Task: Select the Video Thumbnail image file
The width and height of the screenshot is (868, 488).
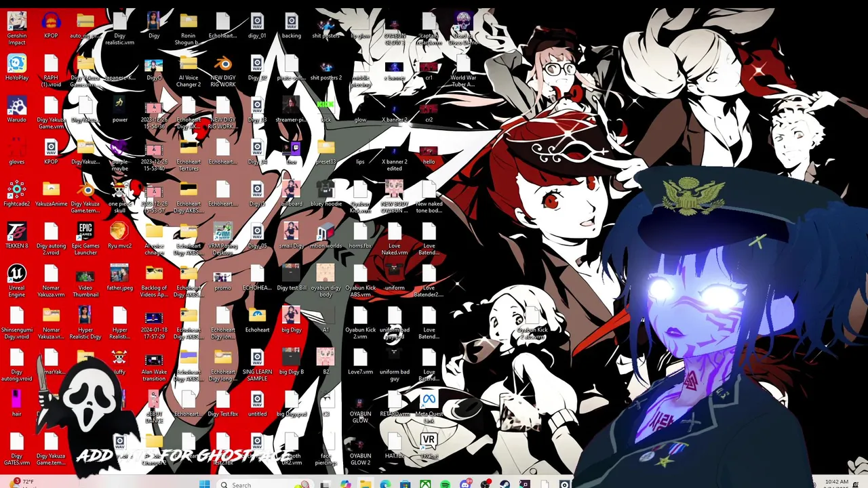Action: [85, 281]
